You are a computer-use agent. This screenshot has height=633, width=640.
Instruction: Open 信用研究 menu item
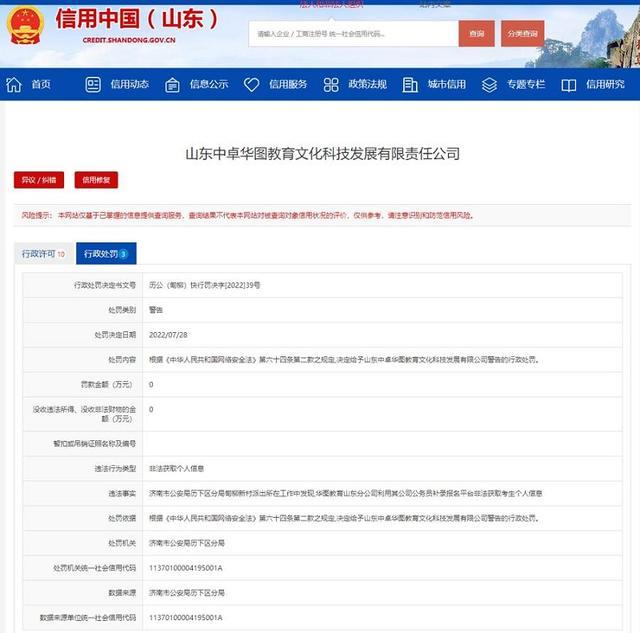pos(605,84)
